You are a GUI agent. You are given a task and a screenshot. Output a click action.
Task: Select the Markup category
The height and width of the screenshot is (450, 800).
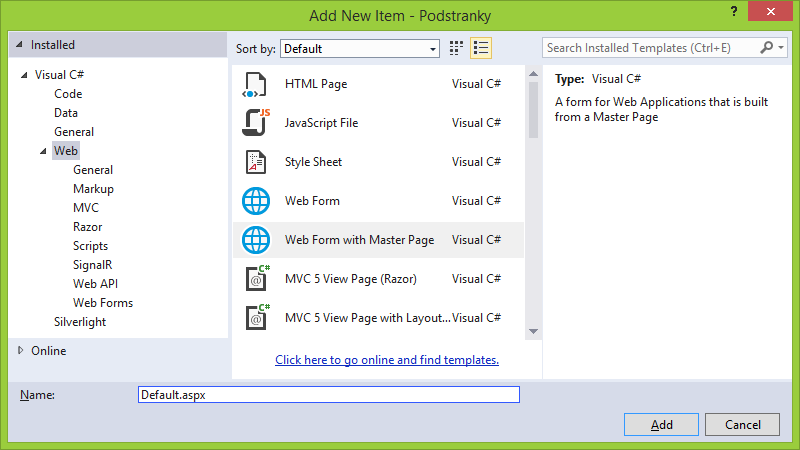point(93,189)
